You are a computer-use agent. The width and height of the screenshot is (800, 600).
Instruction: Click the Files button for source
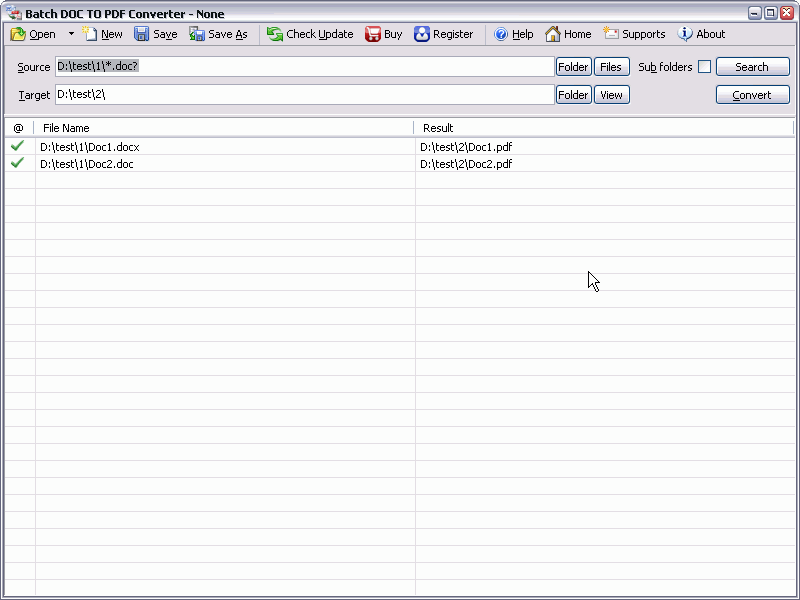pos(611,67)
